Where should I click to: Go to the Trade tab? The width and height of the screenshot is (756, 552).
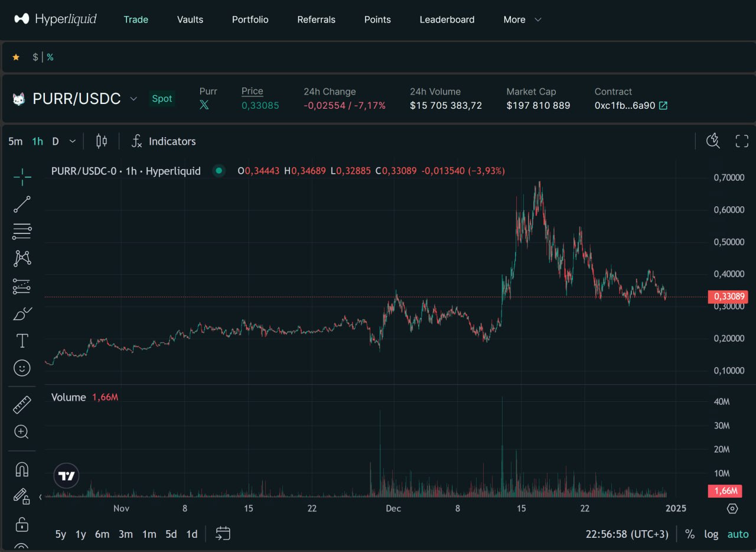[x=136, y=20]
